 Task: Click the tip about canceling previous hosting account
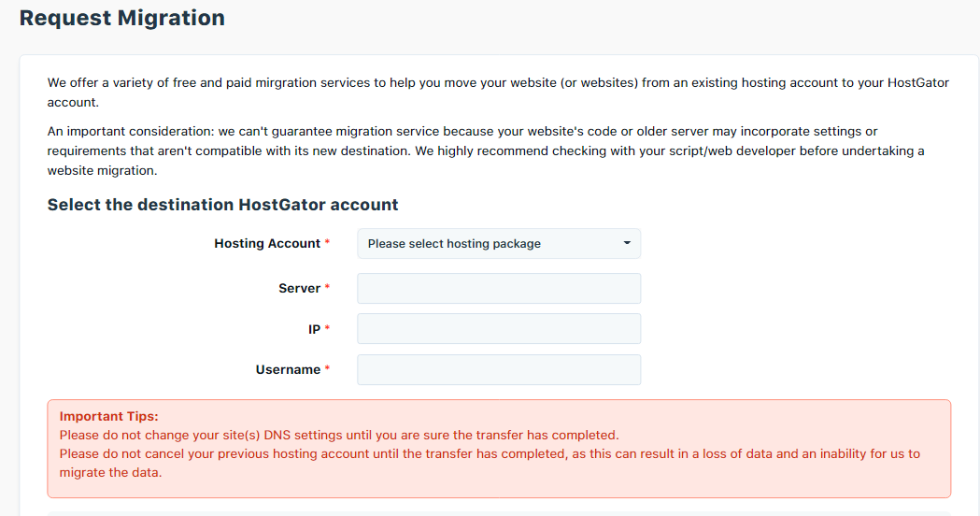[490, 463]
